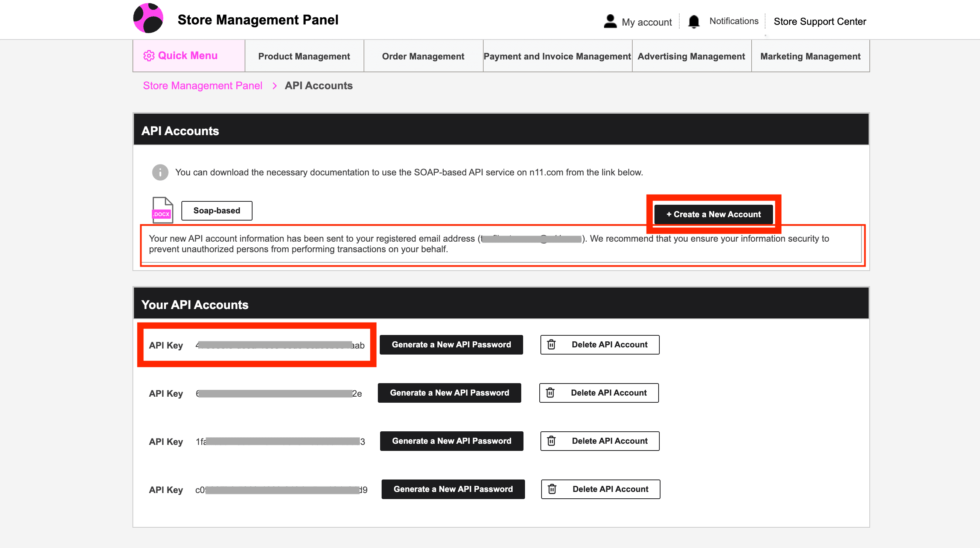Open the Product Management tab
This screenshot has height=548, width=980.
[x=304, y=56]
